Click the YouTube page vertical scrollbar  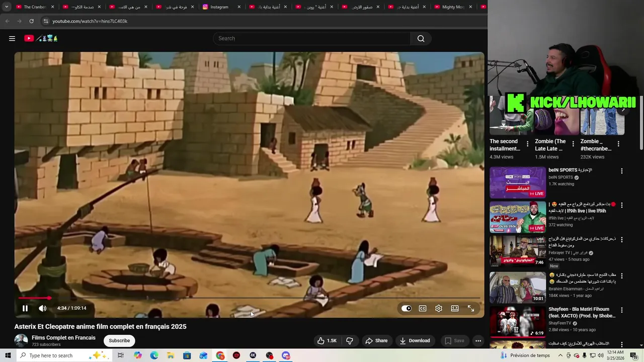coord(641,123)
